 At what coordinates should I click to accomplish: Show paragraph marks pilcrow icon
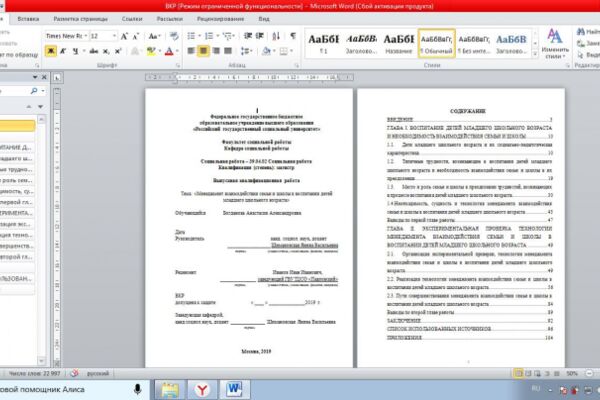[293, 36]
